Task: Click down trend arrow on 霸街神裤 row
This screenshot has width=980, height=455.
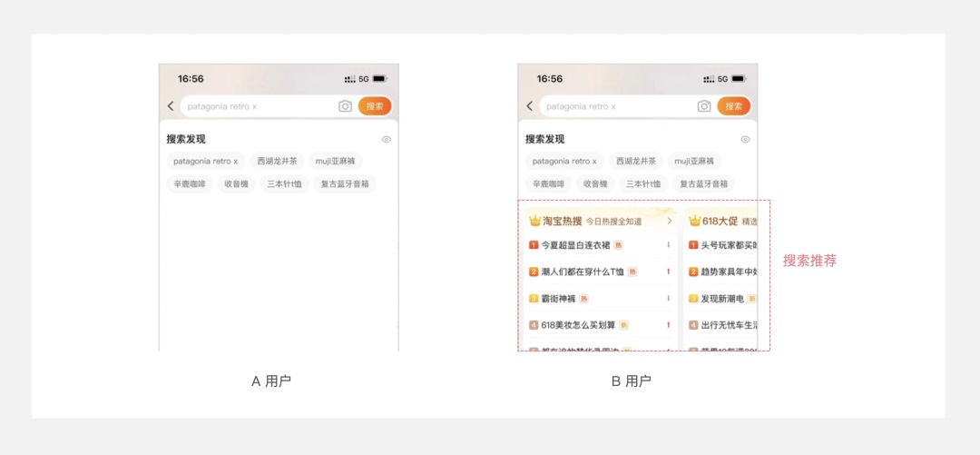Action: 668,299
